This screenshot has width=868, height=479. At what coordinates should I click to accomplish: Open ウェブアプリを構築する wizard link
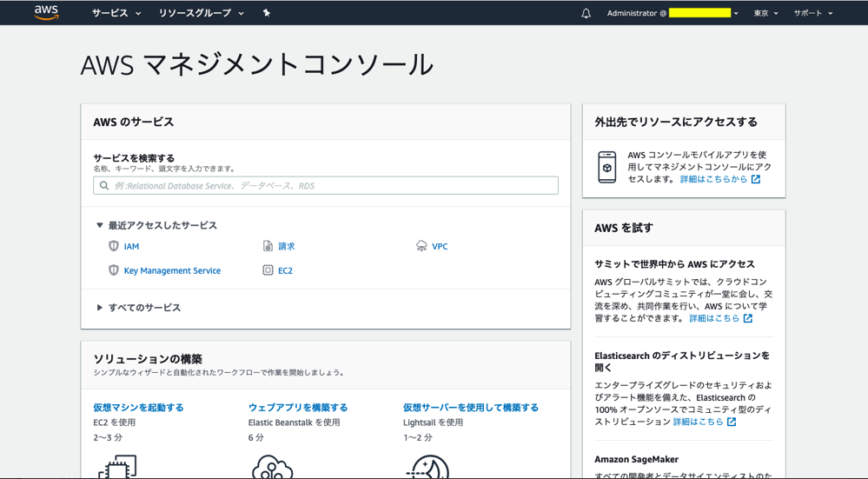pos(298,408)
